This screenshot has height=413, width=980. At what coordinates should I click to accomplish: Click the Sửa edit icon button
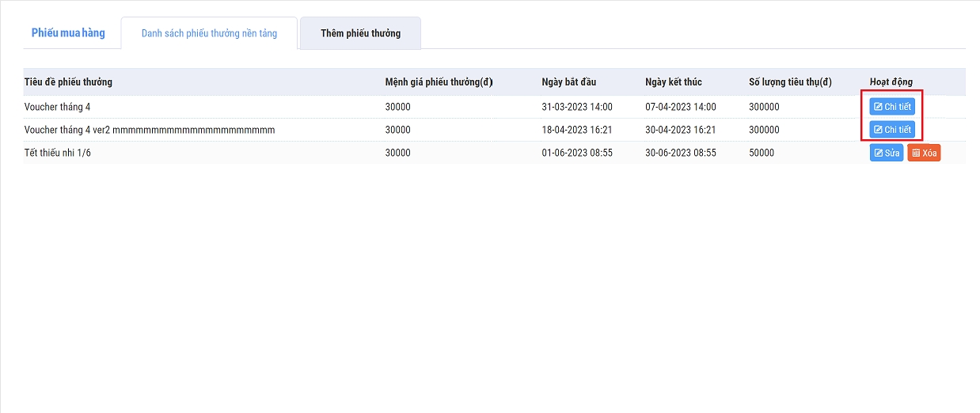tap(886, 153)
